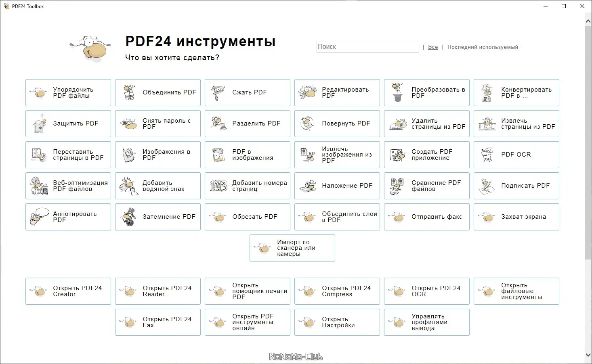Click the Защитить PDF safe icon
The image size is (592, 364).
(x=39, y=123)
